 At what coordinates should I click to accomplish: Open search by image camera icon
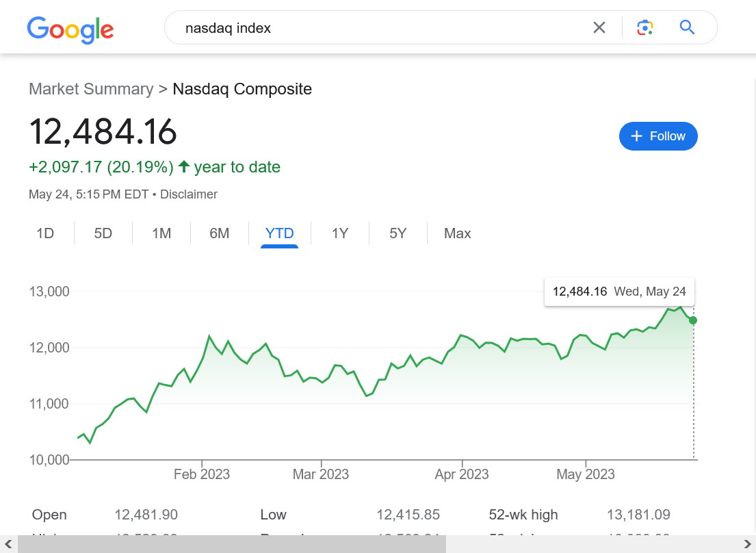[x=644, y=28]
